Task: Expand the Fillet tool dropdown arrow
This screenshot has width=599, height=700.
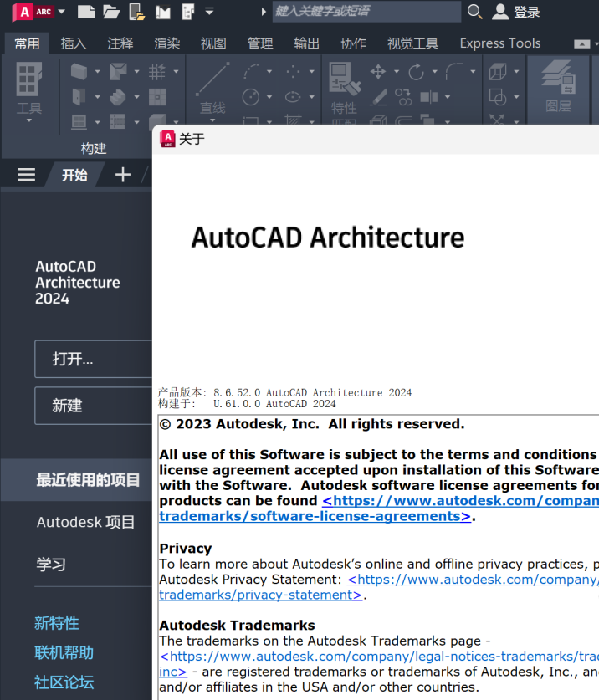Action: tap(473, 71)
